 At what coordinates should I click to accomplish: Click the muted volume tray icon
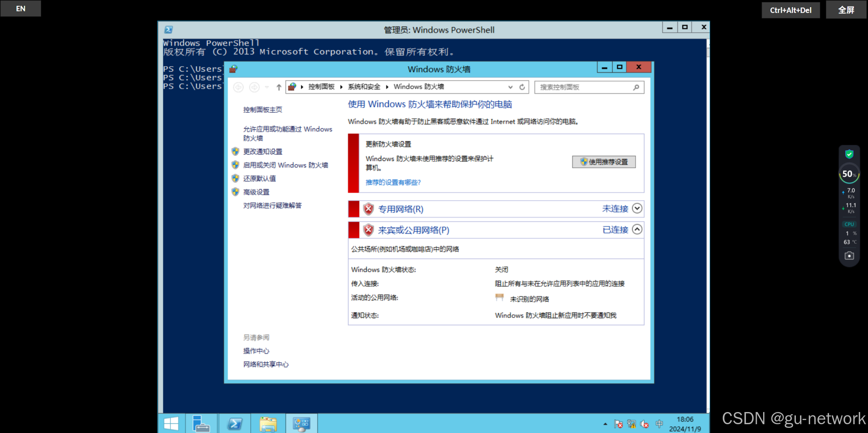point(645,424)
